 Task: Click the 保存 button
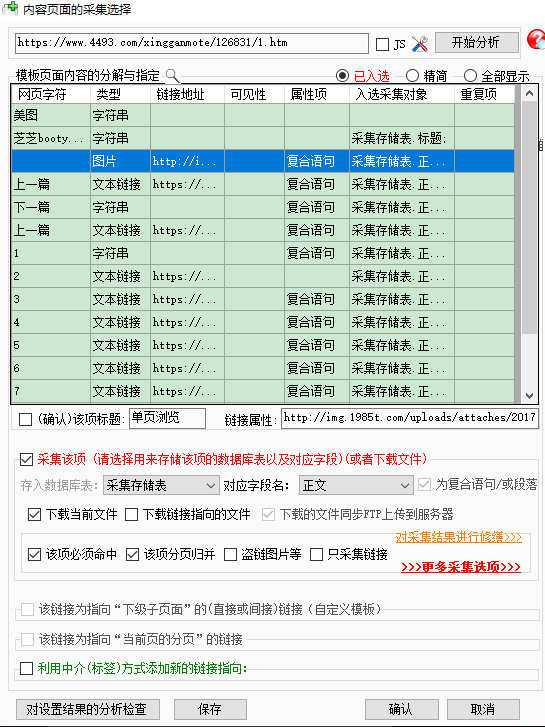coord(210,709)
